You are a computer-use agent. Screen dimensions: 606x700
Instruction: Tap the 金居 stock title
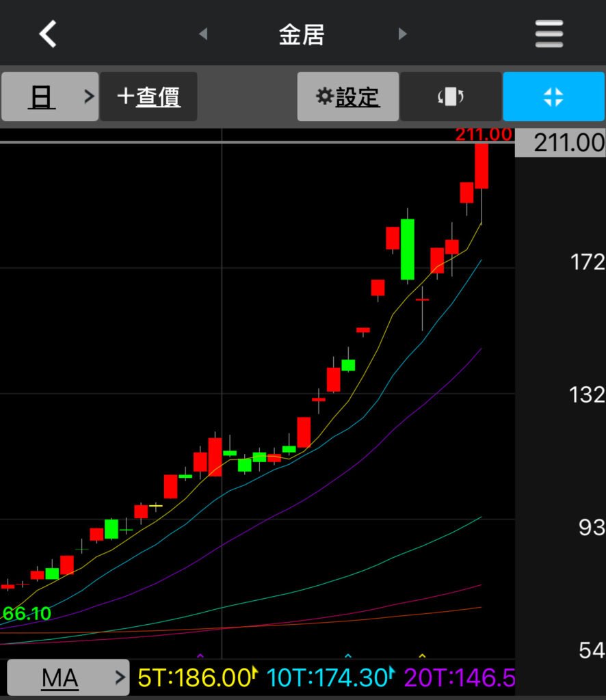click(302, 34)
